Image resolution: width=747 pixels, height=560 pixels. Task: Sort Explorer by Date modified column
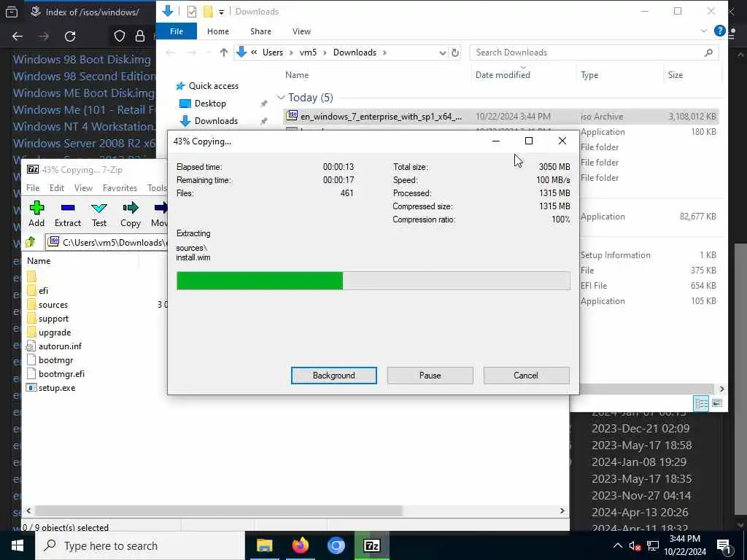pos(503,75)
